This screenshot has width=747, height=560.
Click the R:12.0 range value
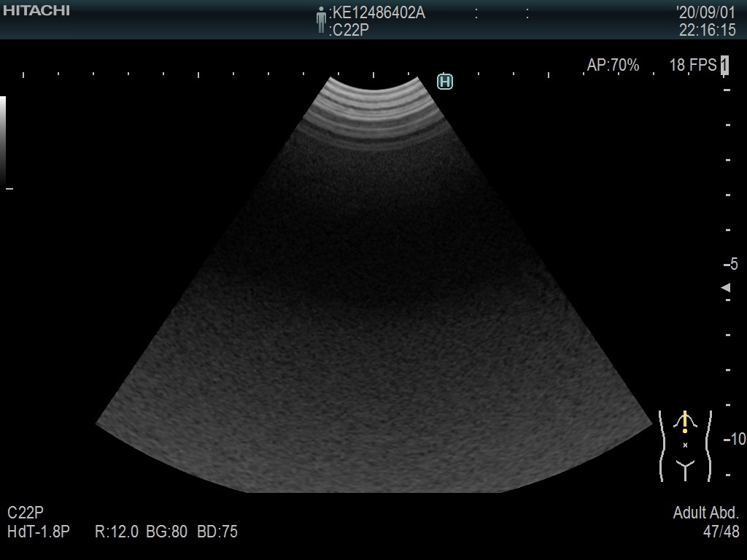click(x=117, y=532)
